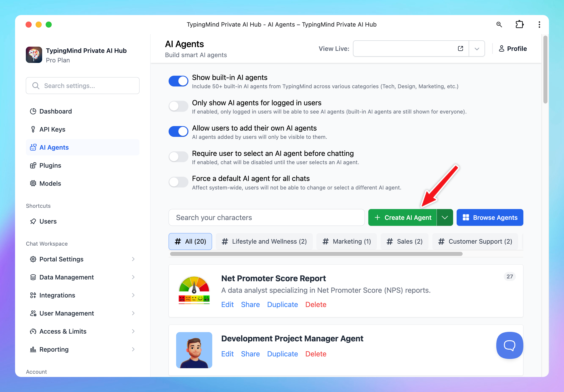Screen dimensions: 564x392
Task: Open Models page
Action: 83,183
